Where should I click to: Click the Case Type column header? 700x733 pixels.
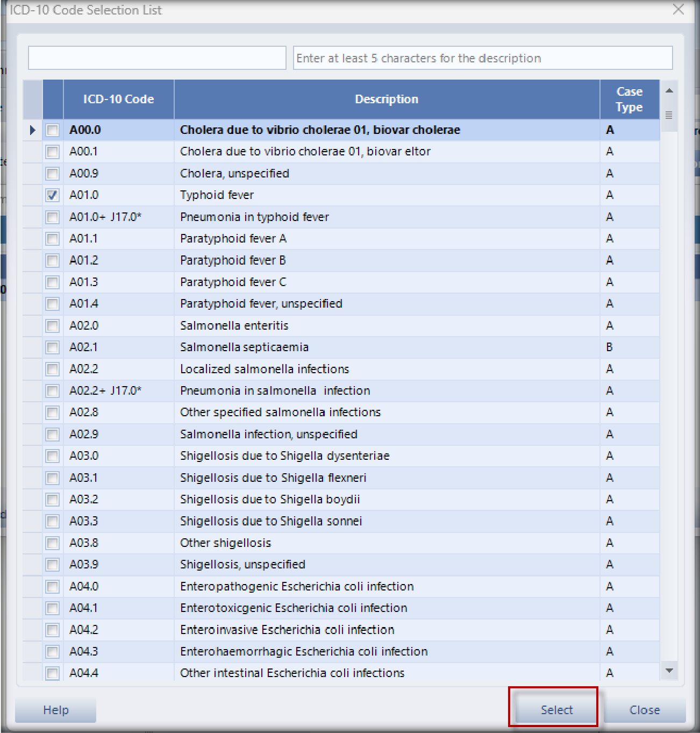629,99
